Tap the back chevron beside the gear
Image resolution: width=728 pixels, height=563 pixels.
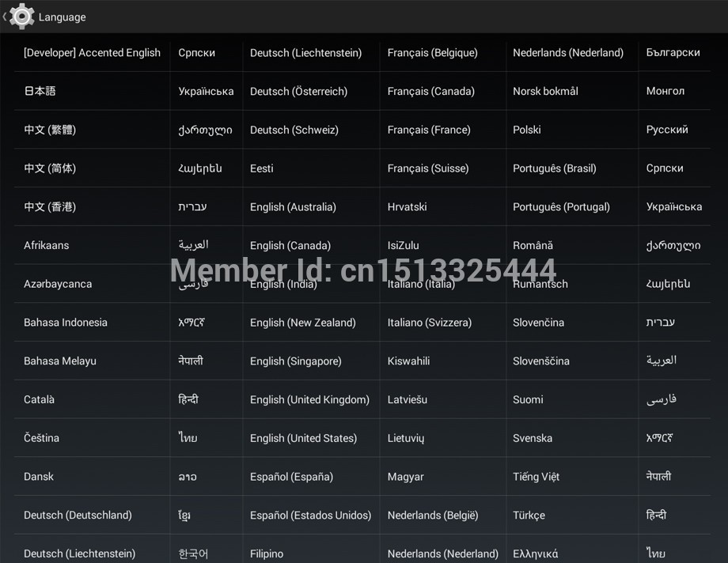(x=5, y=17)
